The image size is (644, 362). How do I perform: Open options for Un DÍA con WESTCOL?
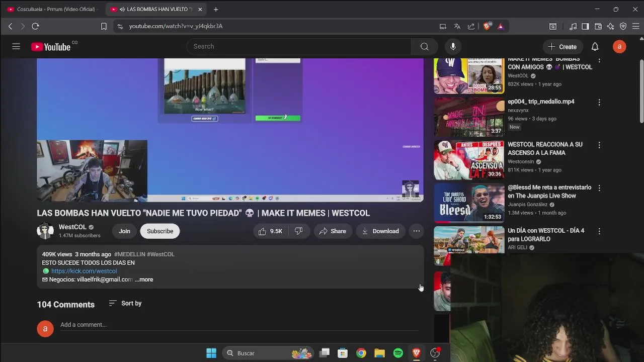coord(599,231)
